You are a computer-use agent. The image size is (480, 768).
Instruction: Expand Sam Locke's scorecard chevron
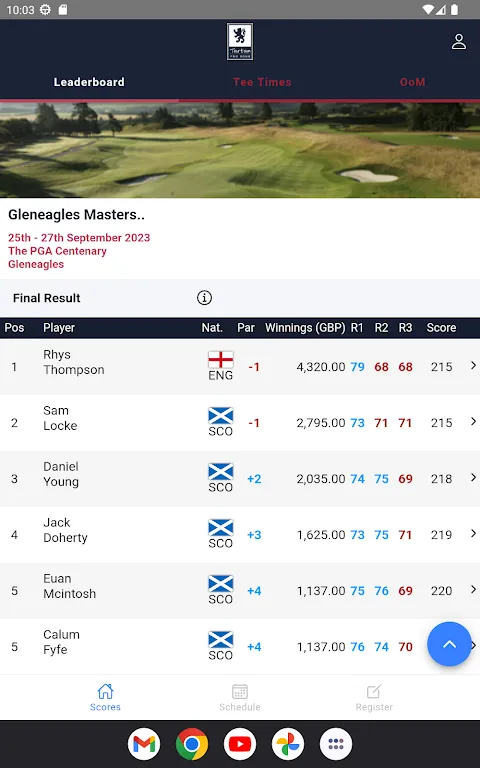(473, 421)
